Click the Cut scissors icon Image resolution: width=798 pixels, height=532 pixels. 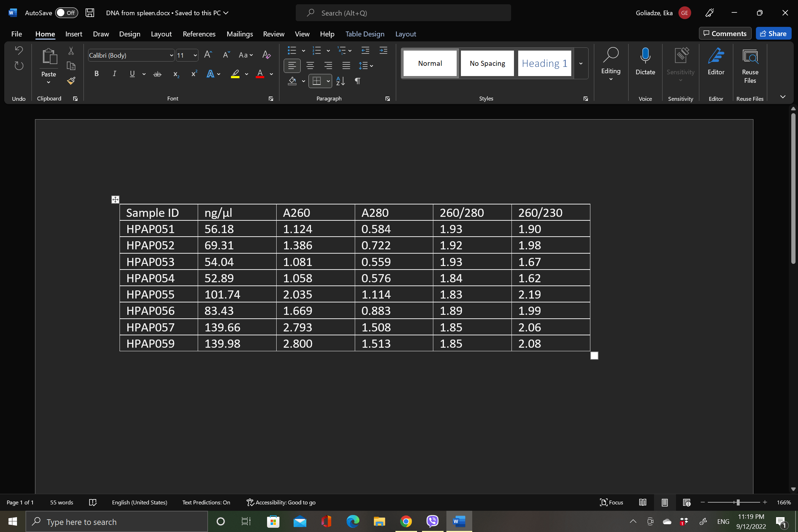[71, 51]
